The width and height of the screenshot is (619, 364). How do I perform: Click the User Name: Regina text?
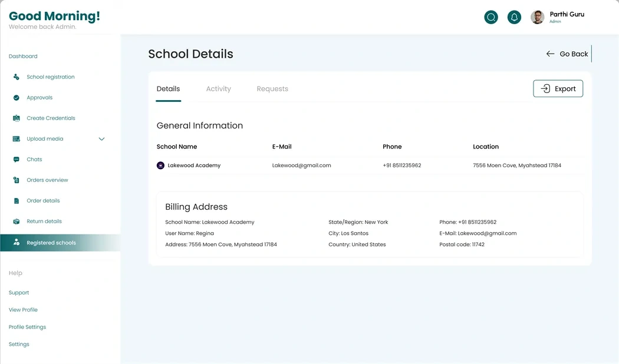pos(189,233)
